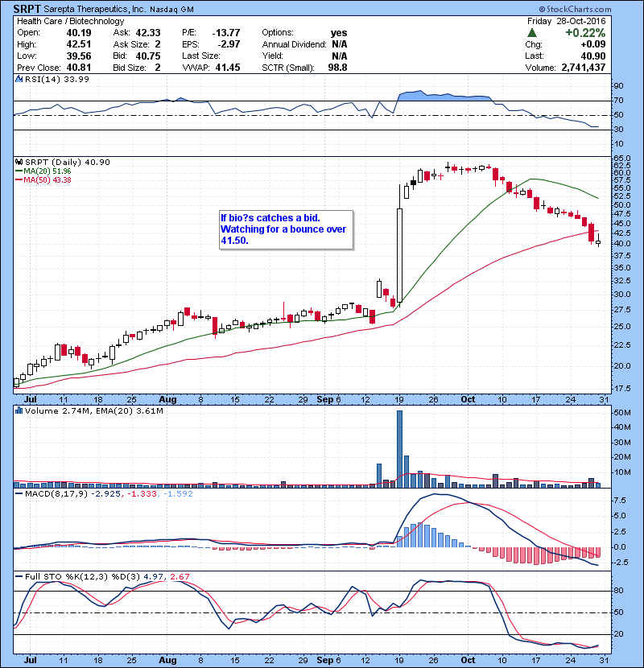
Task: Click the Friday 28-Oct-2016 date
Action: point(566,21)
